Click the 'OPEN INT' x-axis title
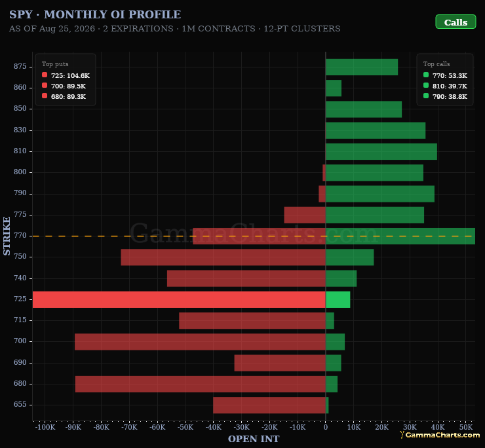Screen dimensions: 485x448 coord(254,439)
